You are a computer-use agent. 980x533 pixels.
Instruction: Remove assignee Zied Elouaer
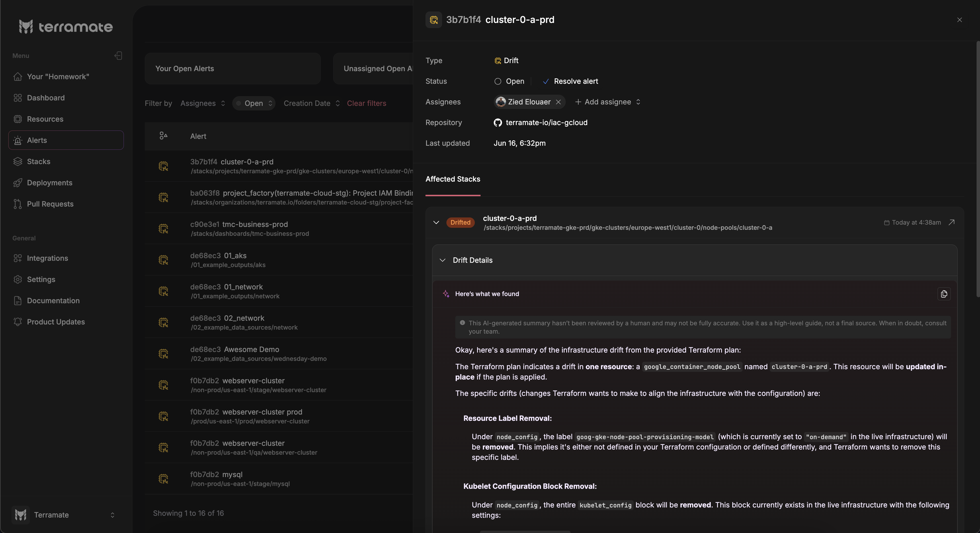(558, 102)
